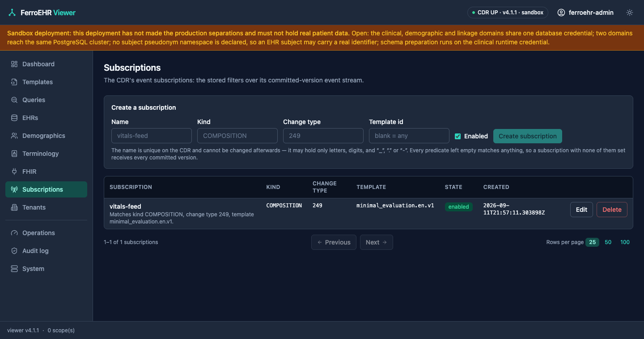Edit the vitals-feed subscription
644x339 pixels.
[581, 210]
